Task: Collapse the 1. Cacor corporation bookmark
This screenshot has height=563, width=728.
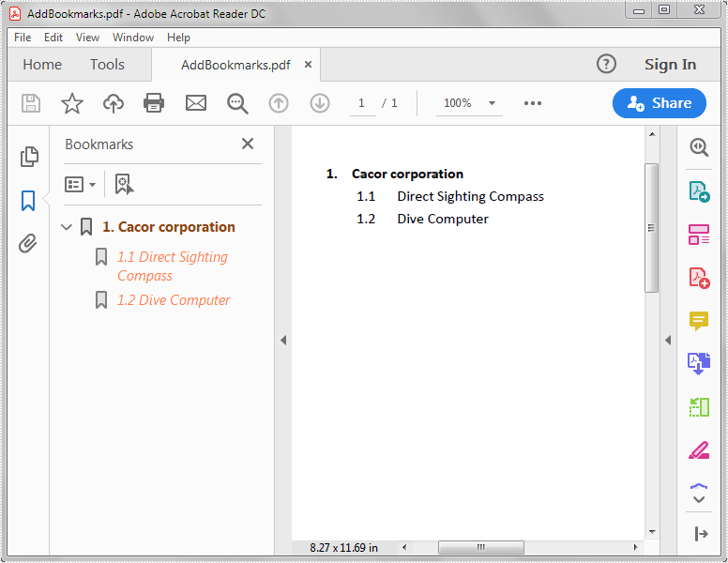Action: [x=67, y=227]
